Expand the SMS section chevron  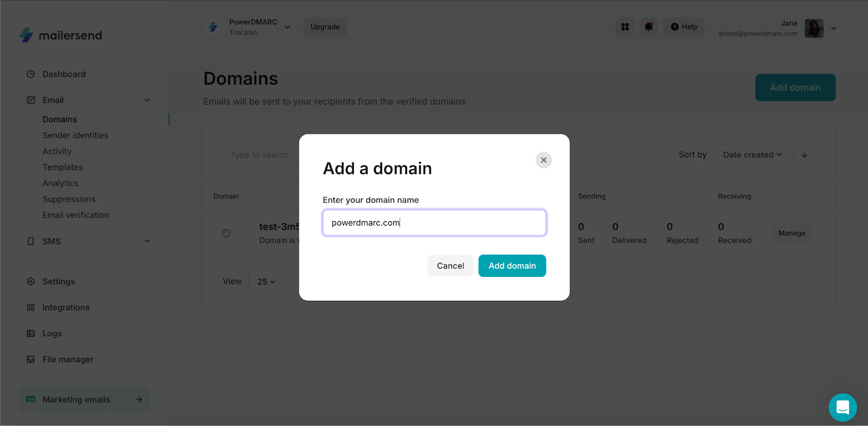coord(147,241)
